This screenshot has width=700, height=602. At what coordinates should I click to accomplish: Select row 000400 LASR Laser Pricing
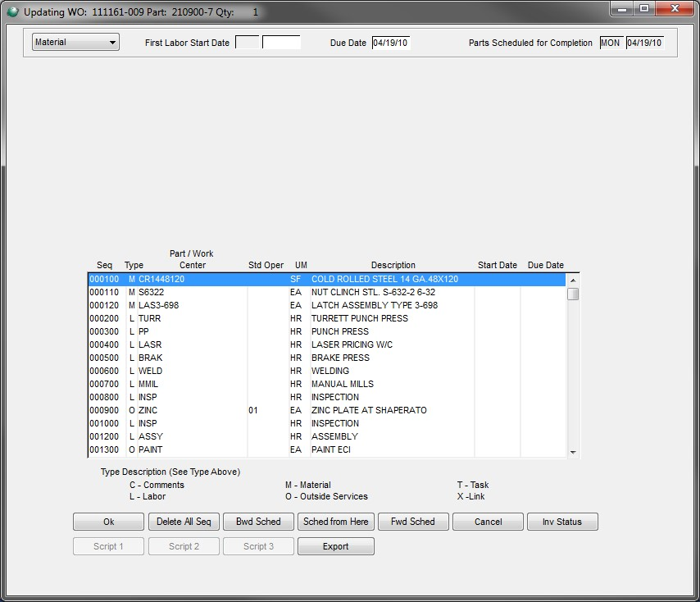tap(327, 344)
